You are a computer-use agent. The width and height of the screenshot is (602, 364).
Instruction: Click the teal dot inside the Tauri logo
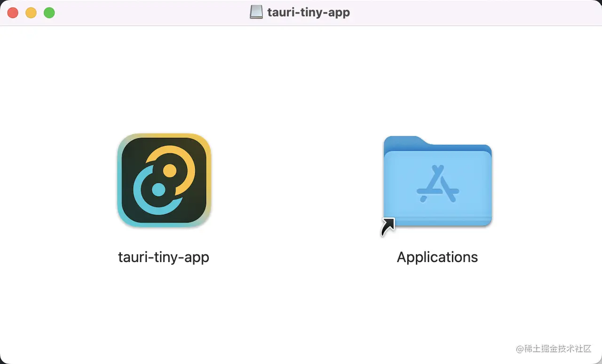159,190
